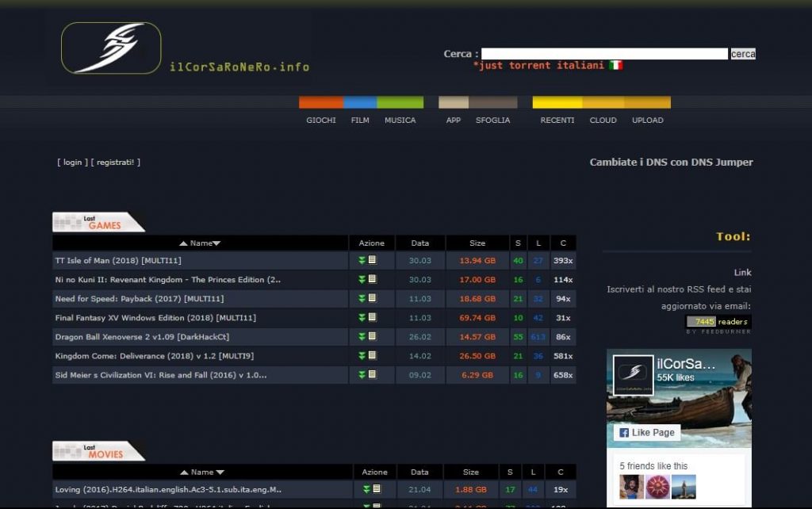Download Final Fantasy XV via green arrow icon
The height and width of the screenshot is (509, 812).
[362, 318]
